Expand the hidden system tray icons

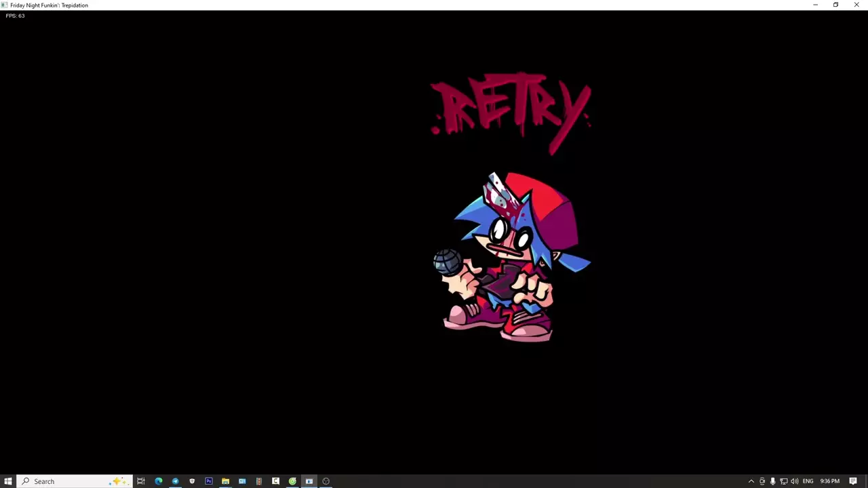[x=751, y=481]
